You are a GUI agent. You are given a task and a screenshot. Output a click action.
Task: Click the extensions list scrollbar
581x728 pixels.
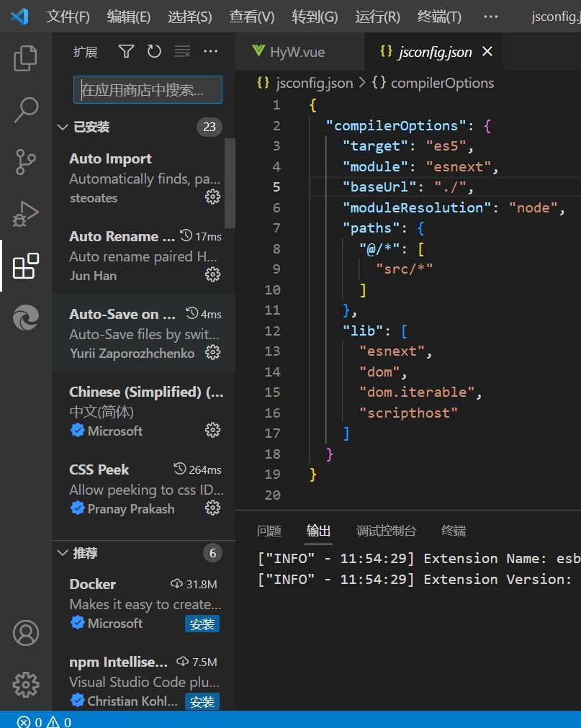(230, 183)
